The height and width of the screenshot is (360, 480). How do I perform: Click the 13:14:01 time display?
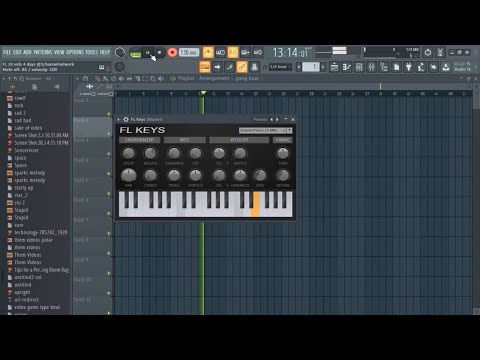[290, 53]
